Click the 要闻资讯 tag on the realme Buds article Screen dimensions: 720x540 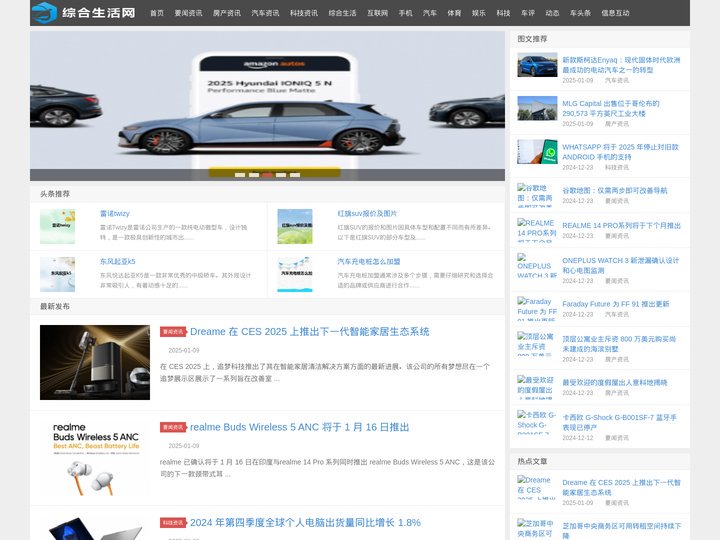173,427
